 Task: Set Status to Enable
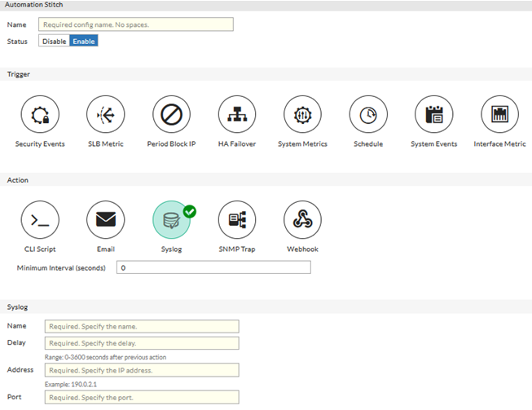(x=84, y=41)
